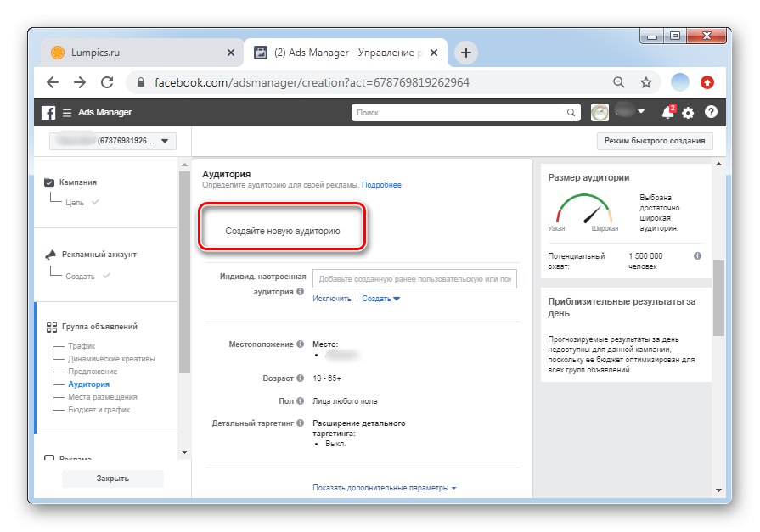The height and width of the screenshot is (532, 760).
Task: Open a new browser tab with plus button
Action: click(x=466, y=53)
